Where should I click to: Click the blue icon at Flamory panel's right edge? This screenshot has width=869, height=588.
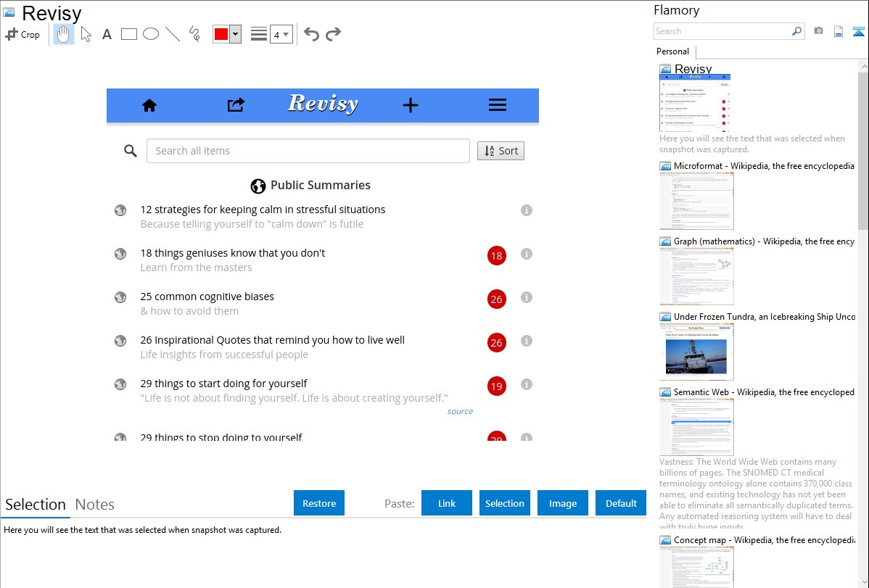point(858,32)
